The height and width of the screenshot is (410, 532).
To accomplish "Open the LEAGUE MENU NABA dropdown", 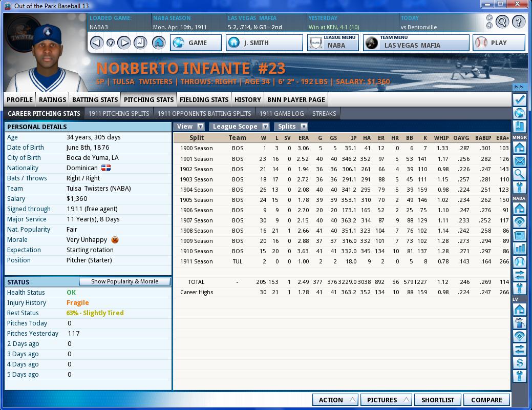I will (333, 43).
